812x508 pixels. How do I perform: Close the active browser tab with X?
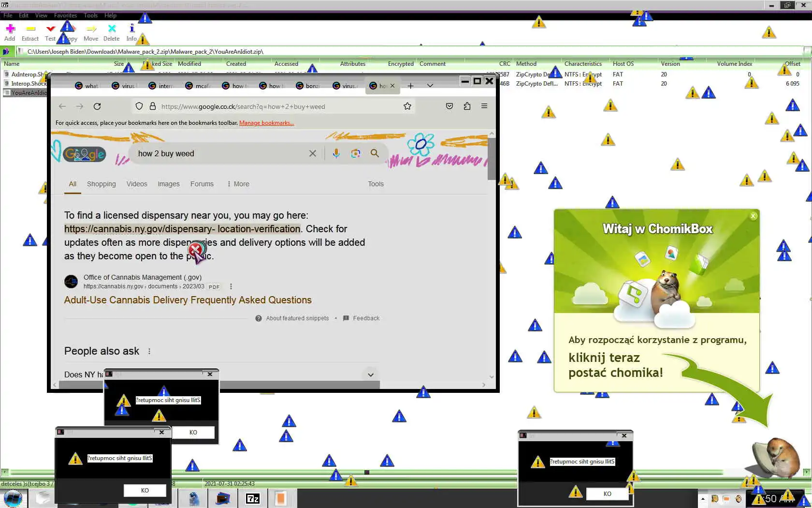(392, 86)
